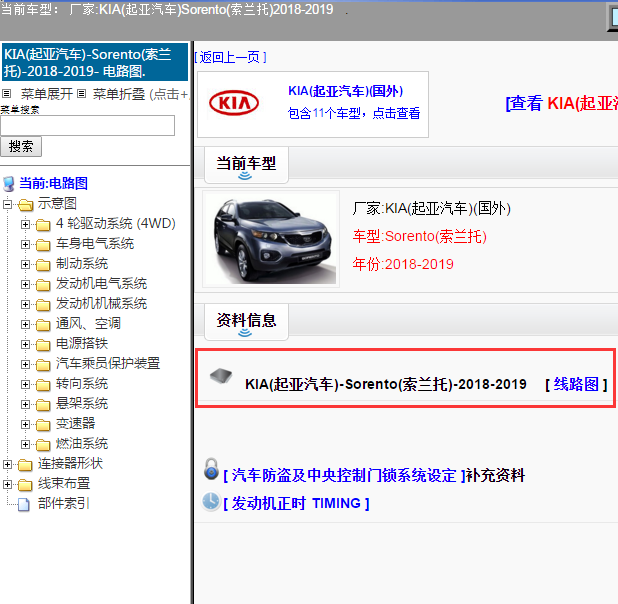Click 车型:Sorento(索兰托) text
Image resolution: width=618 pixels, height=604 pixels.
point(420,236)
